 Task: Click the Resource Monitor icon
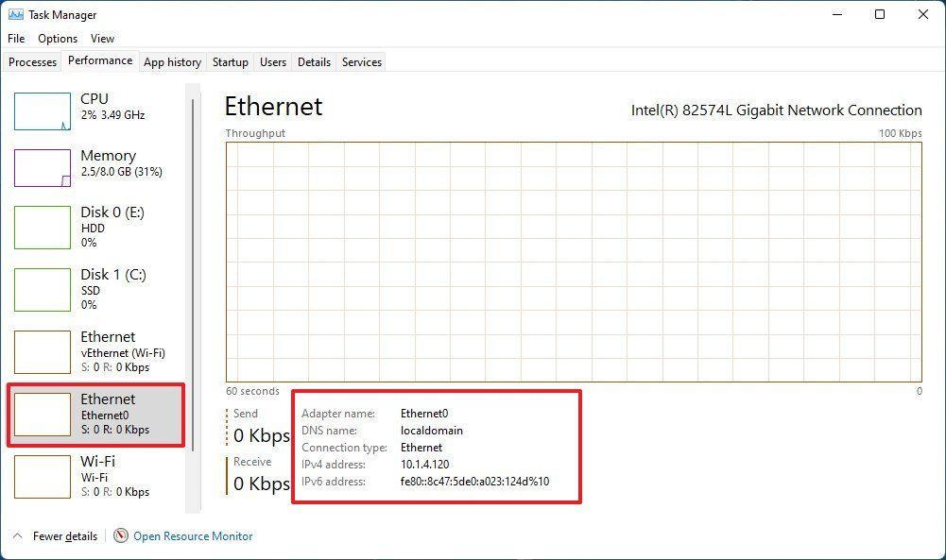(x=120, y=535)
